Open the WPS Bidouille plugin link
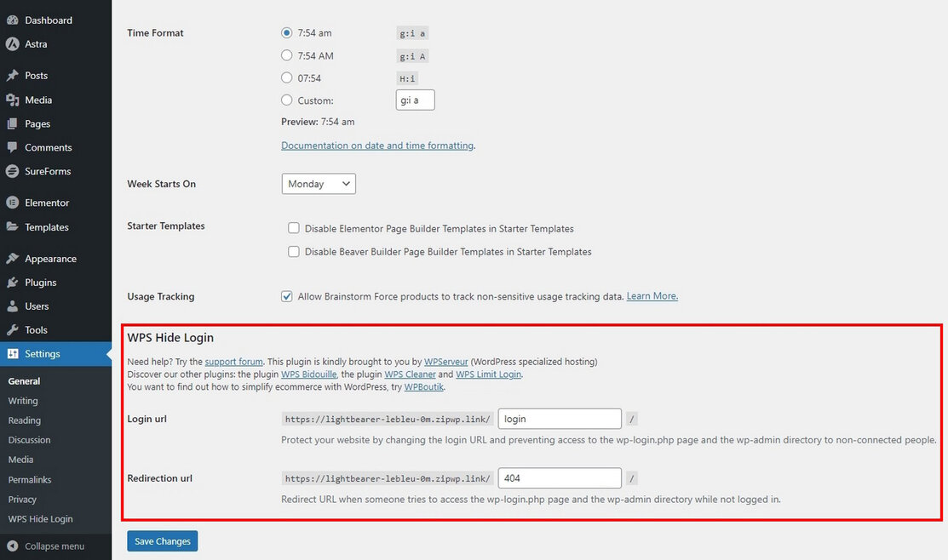The image size is (948, 560). 309,374
